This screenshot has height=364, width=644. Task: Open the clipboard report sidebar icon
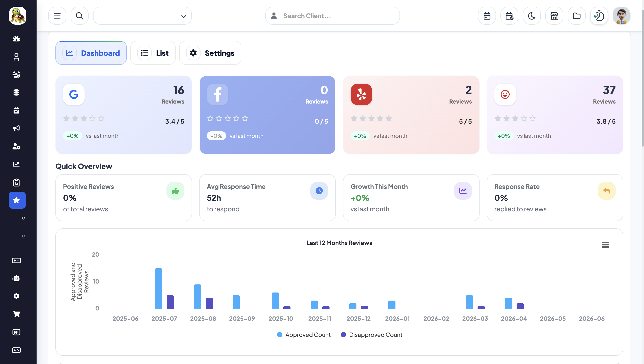tap(17, 182)
